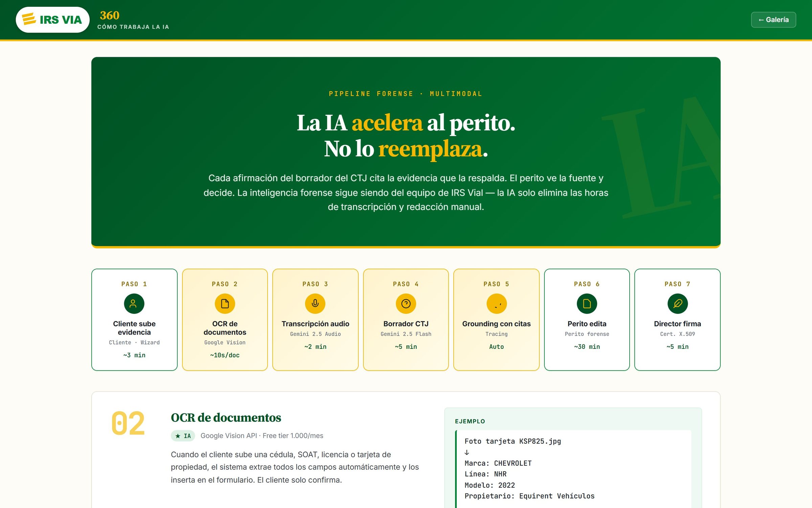Click the Marca: CHEVROLET line
This screenshot has width=812, height=508.
coord(498,463)
